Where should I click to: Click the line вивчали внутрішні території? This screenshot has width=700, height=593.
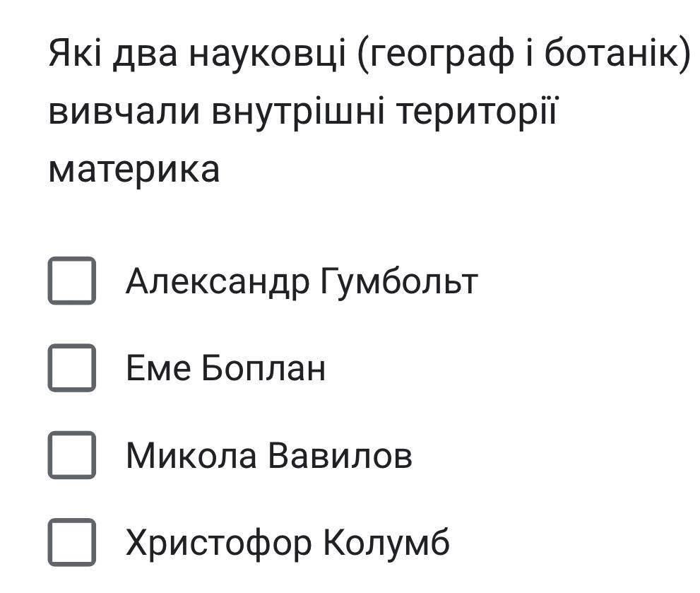302,112
